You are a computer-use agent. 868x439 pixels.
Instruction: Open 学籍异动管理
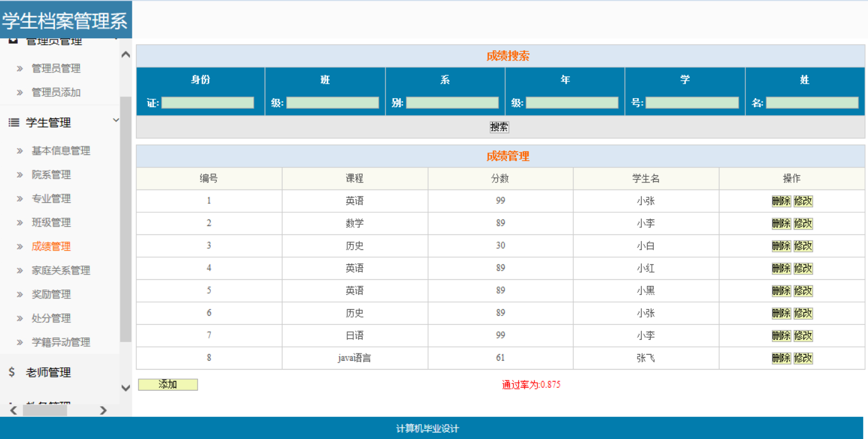(x=60, y=342)
